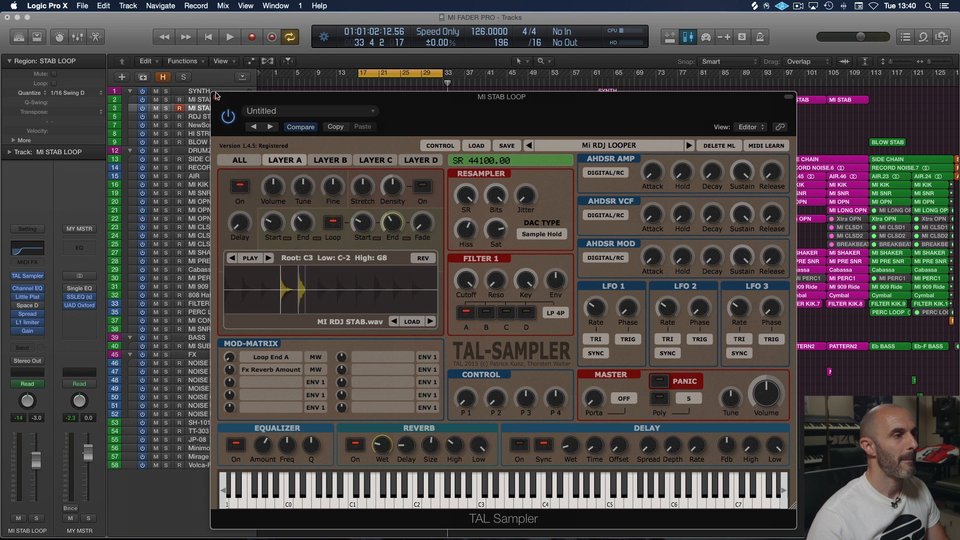Open the Track menu
This screenshot has height=540, width=960.
tap(128, 6)
